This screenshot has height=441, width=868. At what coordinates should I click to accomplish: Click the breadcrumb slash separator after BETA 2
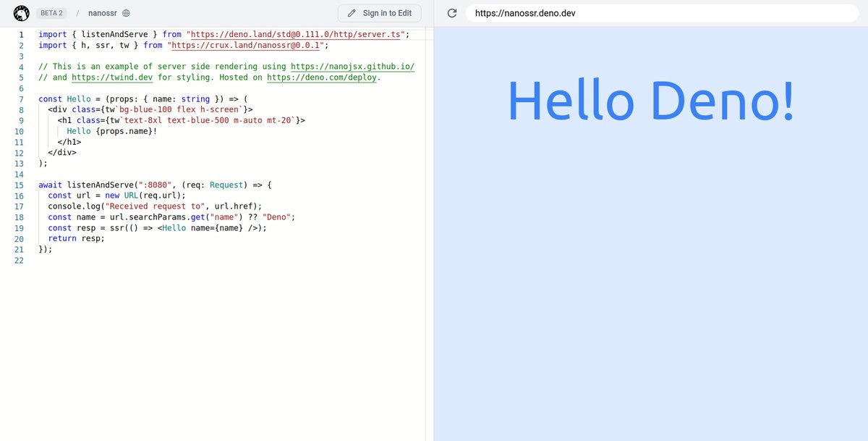[79, 12]
